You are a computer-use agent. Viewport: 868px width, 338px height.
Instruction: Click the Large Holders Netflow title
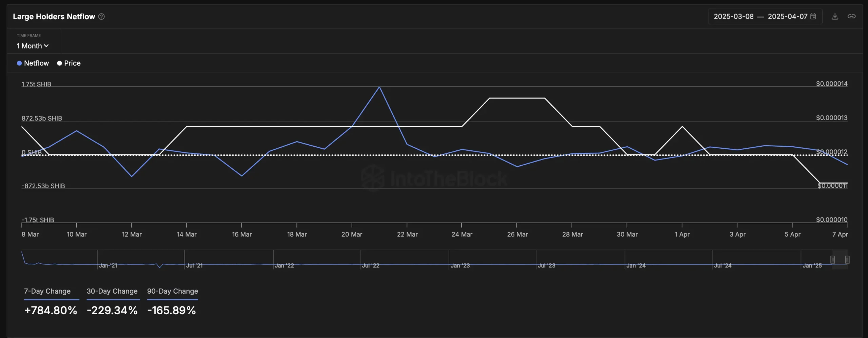pyautogui.click(x=54, y=17)
